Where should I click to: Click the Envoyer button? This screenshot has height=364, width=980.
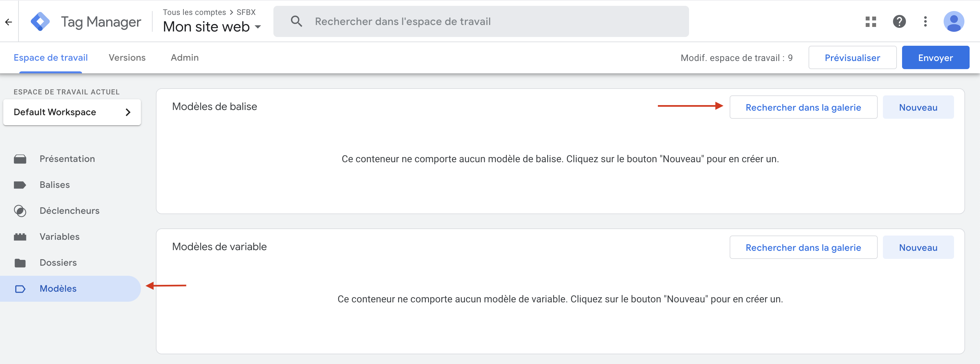(x=935, y=57)
